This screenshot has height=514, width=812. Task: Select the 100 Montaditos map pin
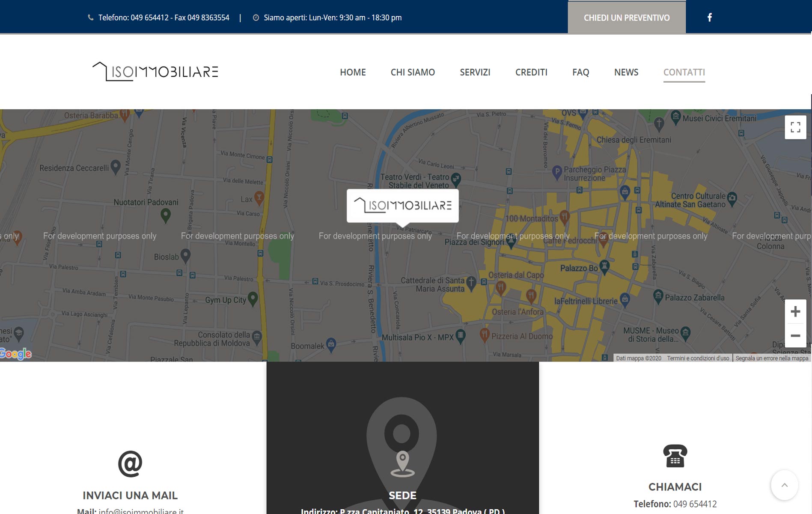[x=565, y=217]
